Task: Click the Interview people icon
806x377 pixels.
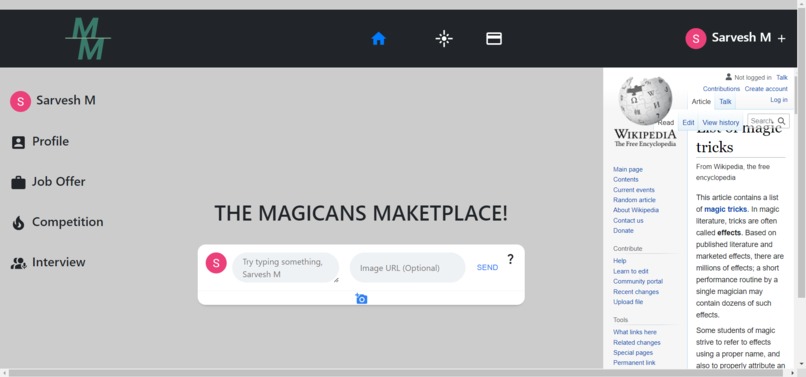Action: point(18,263)
